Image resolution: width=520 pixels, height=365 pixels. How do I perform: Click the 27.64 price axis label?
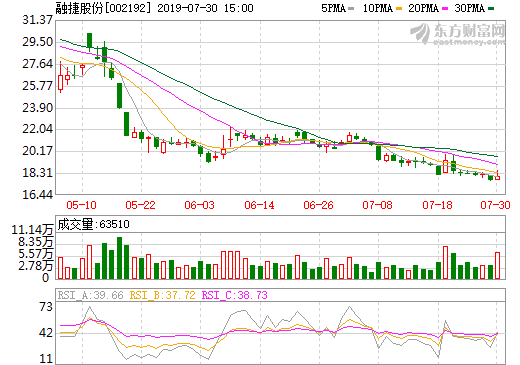[38, 64]
